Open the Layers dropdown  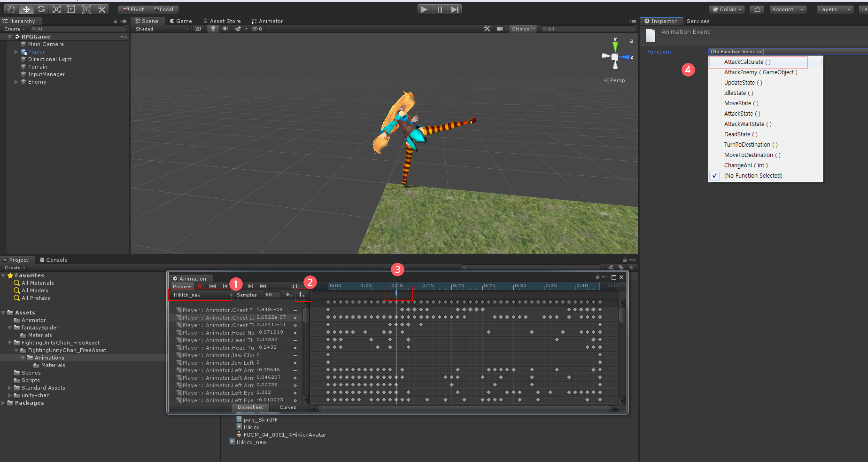(835, 9)
